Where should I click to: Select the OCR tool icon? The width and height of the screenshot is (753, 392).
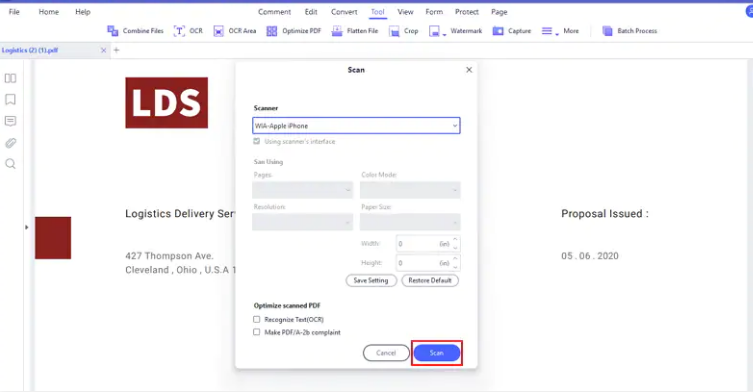pyautogui.click(x=179, y=31)
